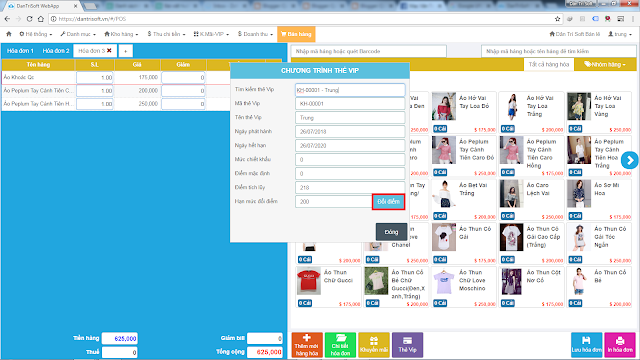Bookmark this page with star icon
Viewport: 640px width, 360px height.
(558, 19)
